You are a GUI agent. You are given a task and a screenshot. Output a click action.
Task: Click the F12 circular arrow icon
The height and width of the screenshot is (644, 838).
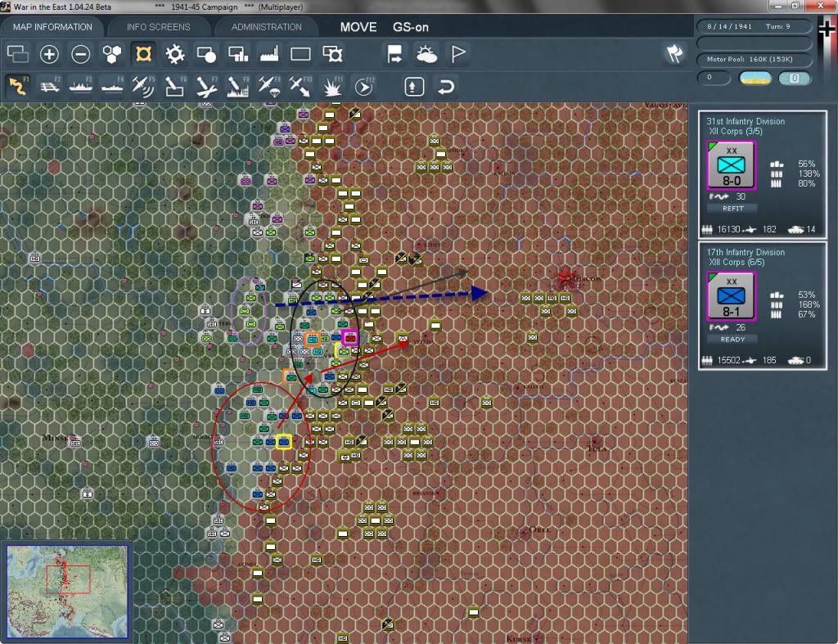tap(364, 86)
